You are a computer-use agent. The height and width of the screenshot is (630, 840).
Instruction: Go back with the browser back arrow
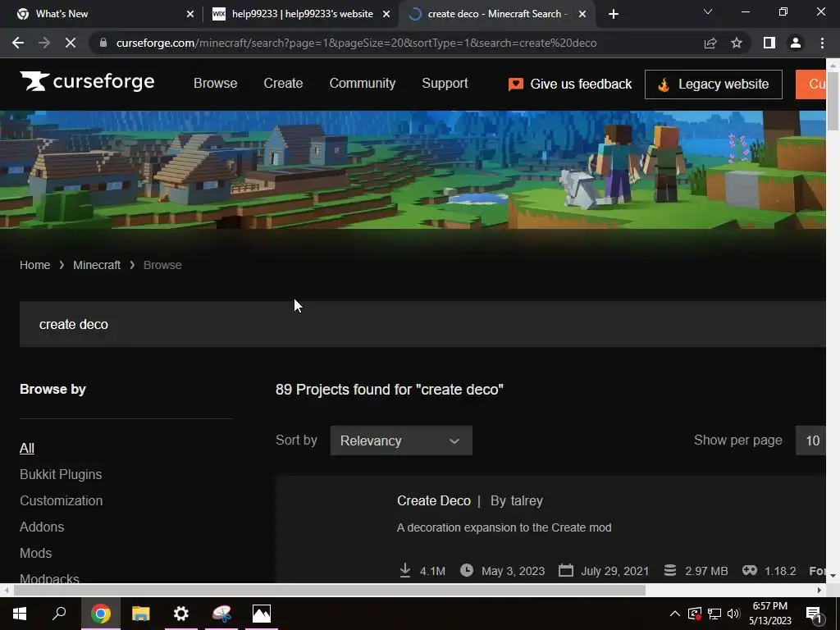click(18, 43)
